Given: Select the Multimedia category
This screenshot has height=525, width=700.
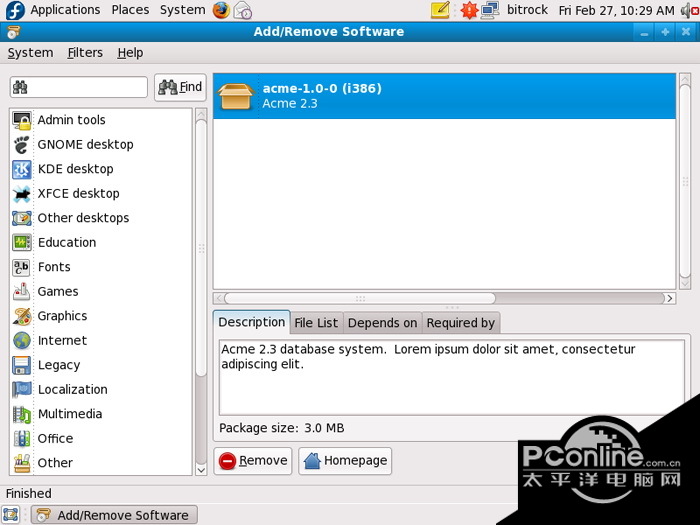Looking at the screenshot, I should click(101, 414).
